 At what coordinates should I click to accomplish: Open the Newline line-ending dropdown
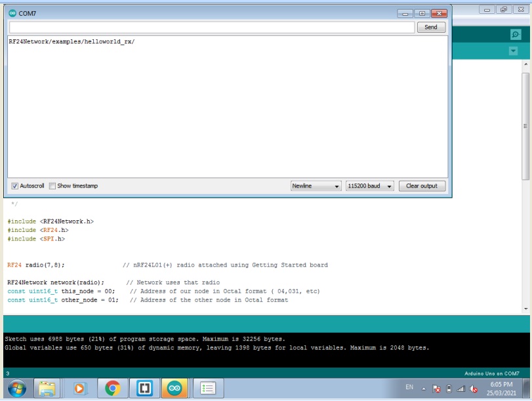[x=316, y=185]
